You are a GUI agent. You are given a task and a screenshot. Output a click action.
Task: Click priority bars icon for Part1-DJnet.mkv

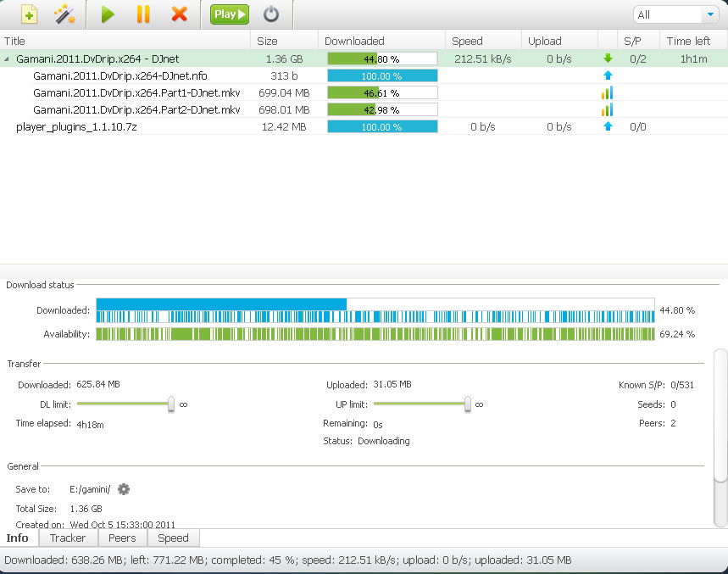608,92
